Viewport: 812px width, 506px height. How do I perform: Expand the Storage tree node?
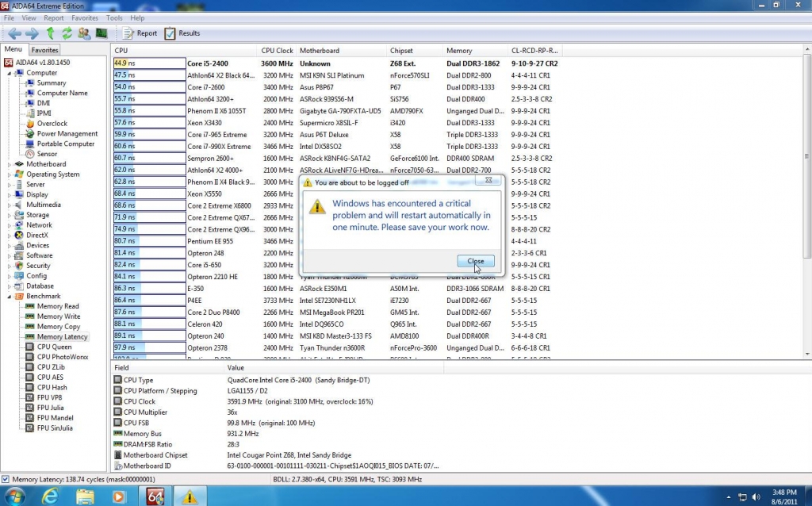10,215
